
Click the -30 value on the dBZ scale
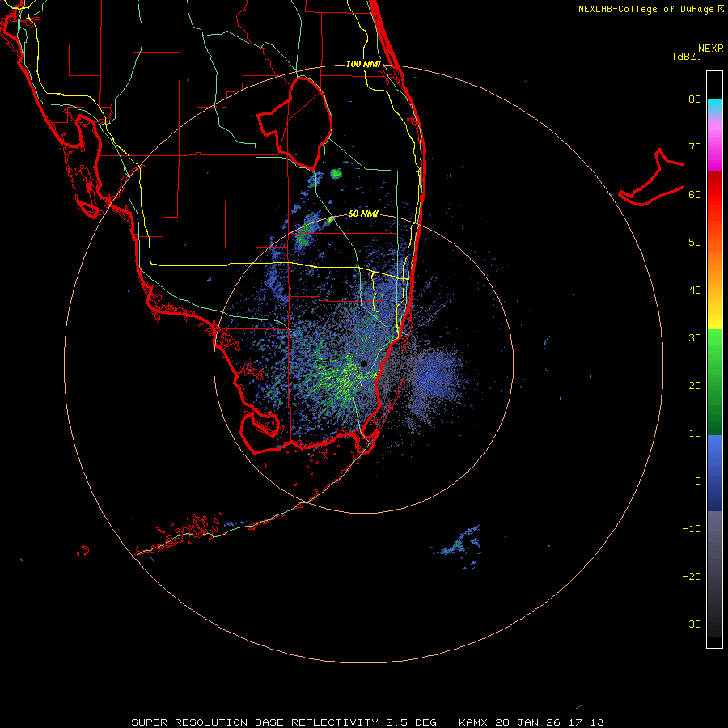click(692, 625)
